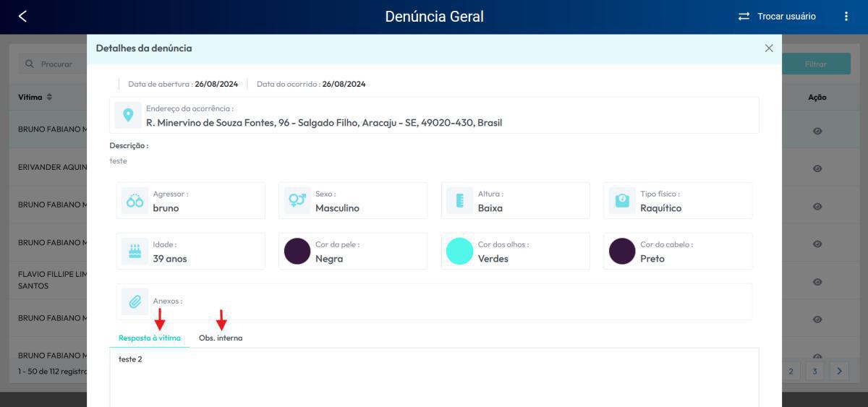Click the search magnifier icon
The height and width of the screenshot is (407, 868).
pyautogui.click(x=30, y=64)
